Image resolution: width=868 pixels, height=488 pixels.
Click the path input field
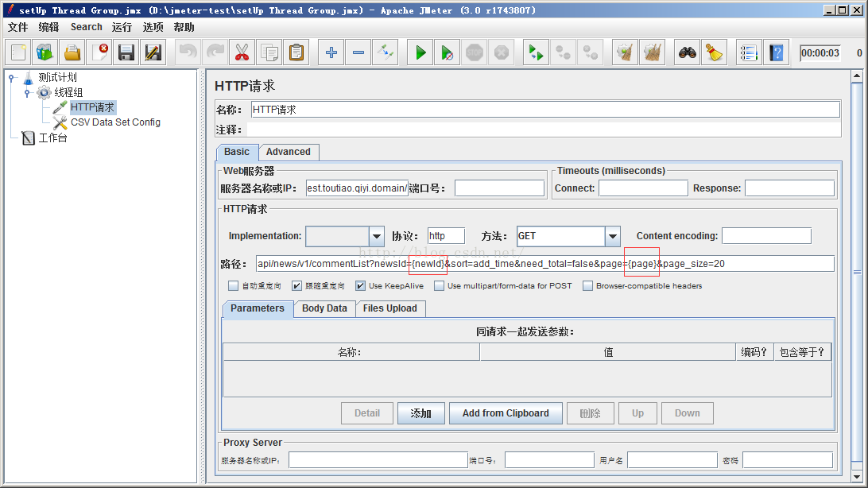point(544,264)
